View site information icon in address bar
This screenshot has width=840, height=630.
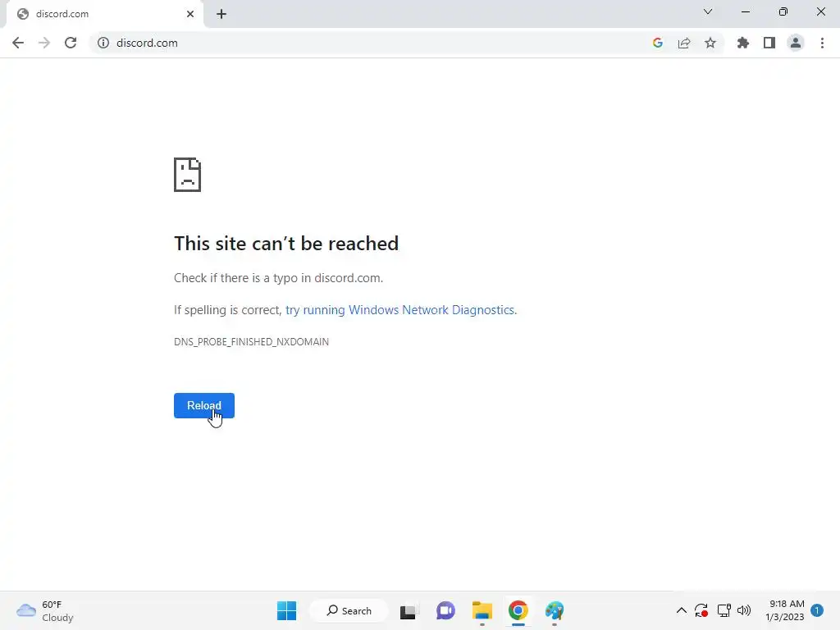tap(103, 43)
